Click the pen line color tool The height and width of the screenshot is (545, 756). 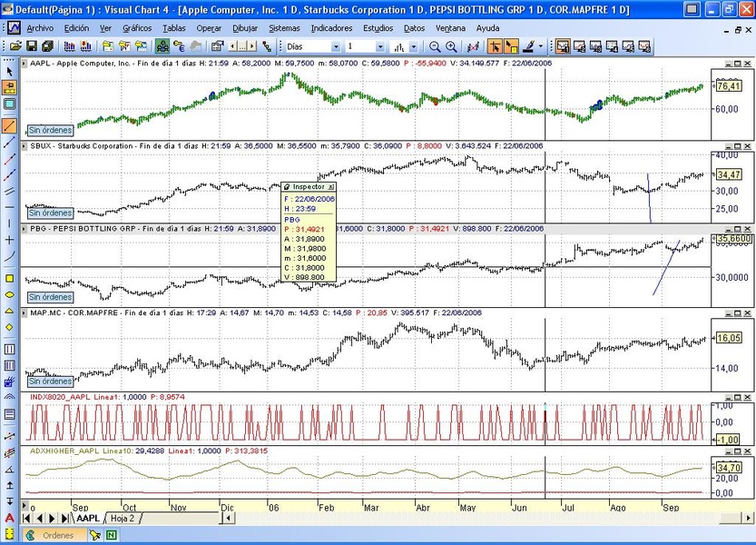pyautogui.click(x=528, y=47)
